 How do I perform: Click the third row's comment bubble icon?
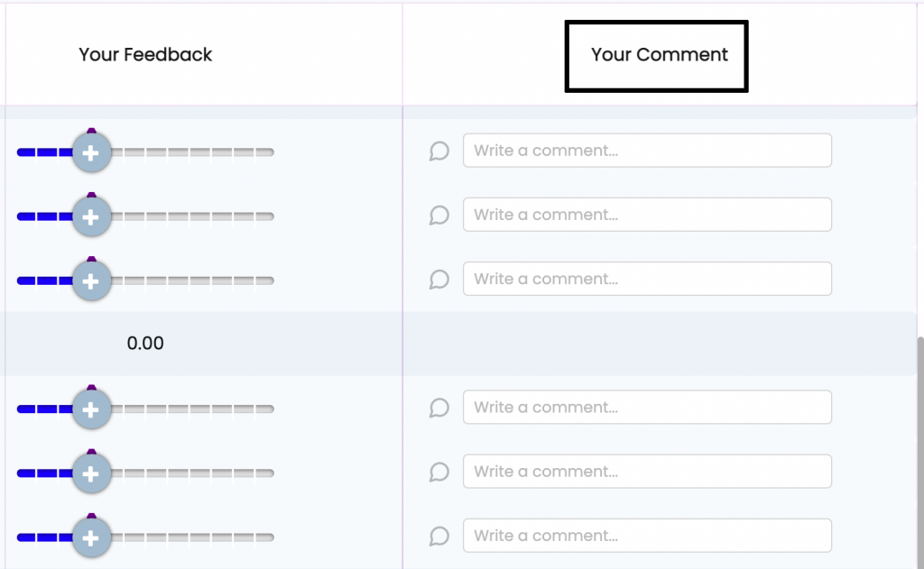point(439,279)
